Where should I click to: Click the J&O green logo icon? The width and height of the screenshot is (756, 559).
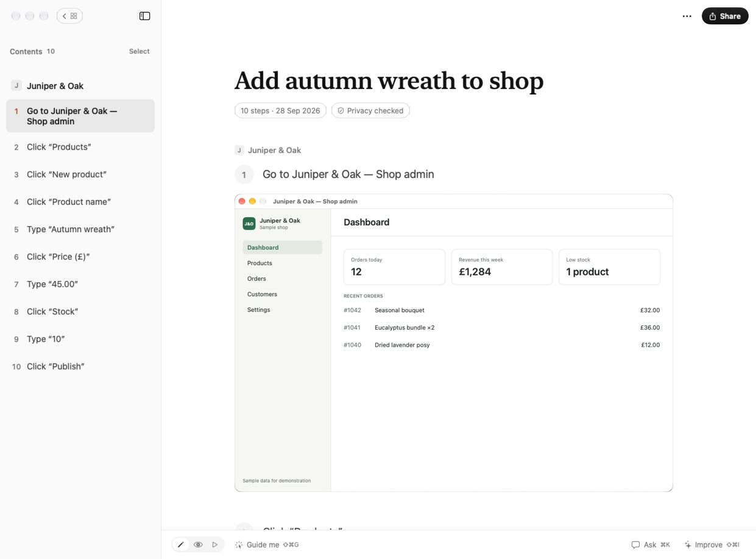tap(249, 224)
